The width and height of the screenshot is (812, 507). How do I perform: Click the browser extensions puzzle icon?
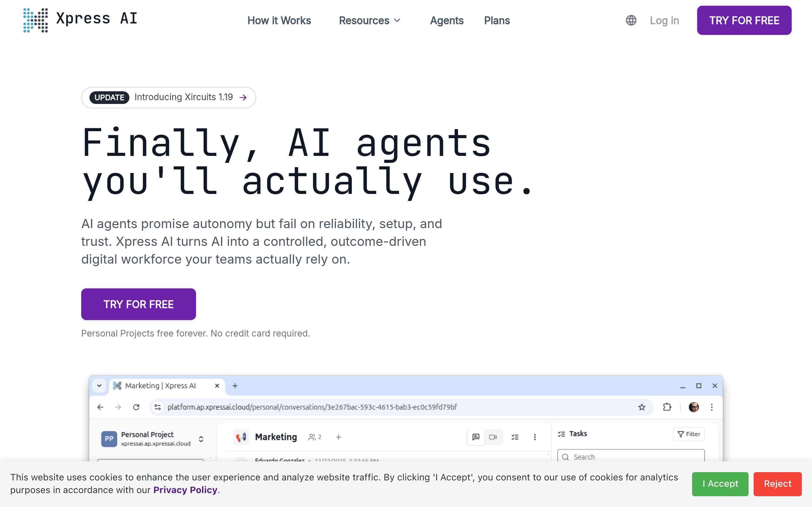(667, 407)
